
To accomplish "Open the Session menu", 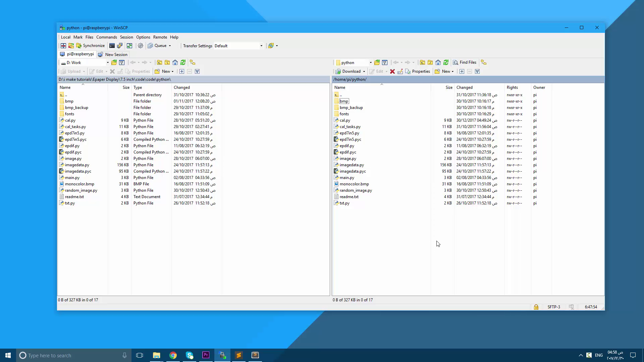I will [126, 37].
